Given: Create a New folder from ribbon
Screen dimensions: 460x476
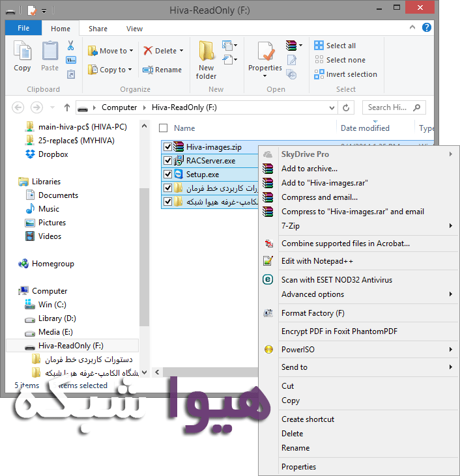Looking at the screenshot, I should point(207,60).
